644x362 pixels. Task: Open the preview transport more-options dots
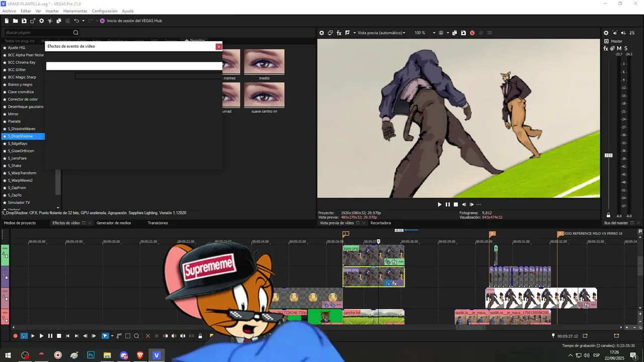coord(478,205)
